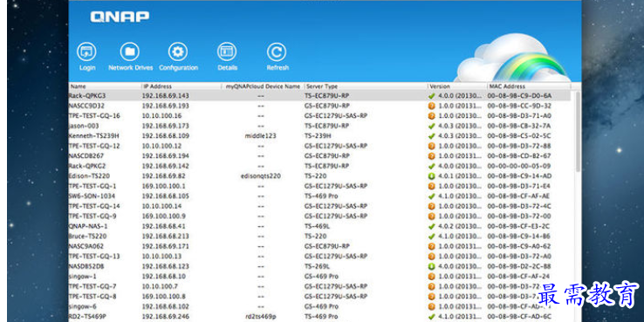Click green checkmark in QNAP-NAS-1 row

tap(431, 226)
